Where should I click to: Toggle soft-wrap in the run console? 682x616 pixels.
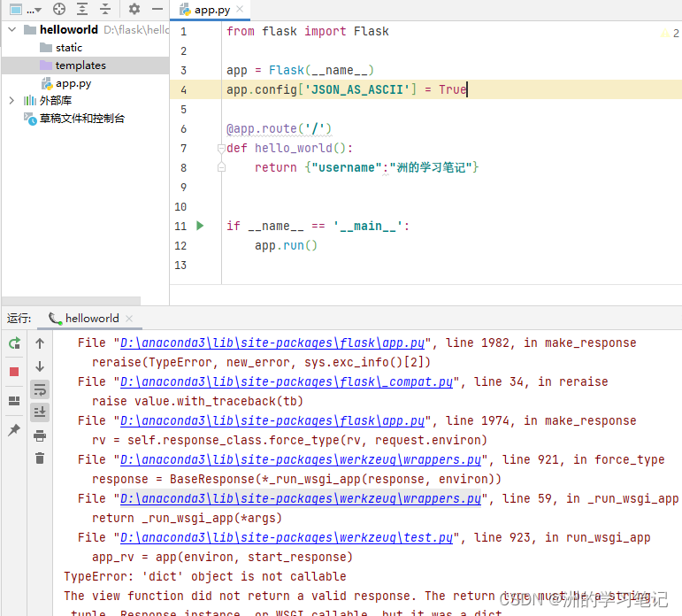(40, 389)
